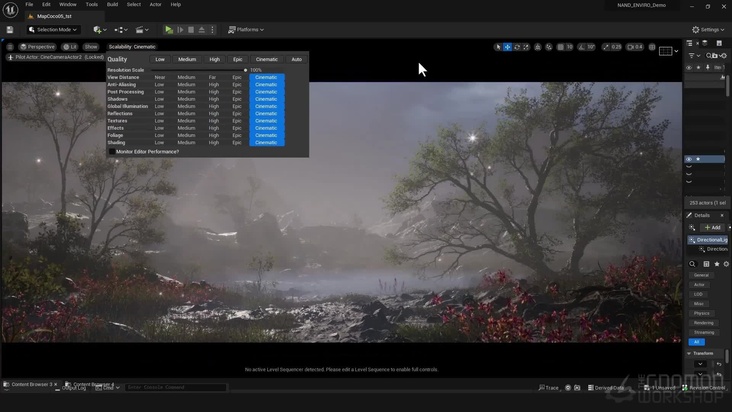This screenshot has height=412, width=732.
Task: Select the rotate gizmo tool
Action: tap(517, 47)
